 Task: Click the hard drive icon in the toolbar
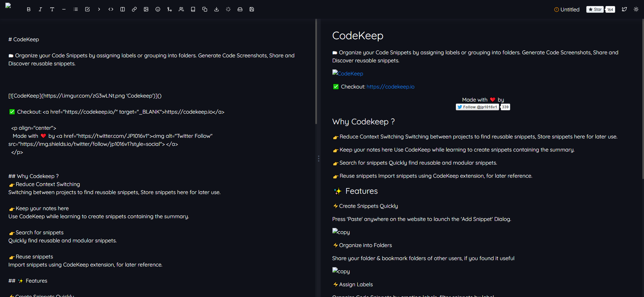pos(240,9)
